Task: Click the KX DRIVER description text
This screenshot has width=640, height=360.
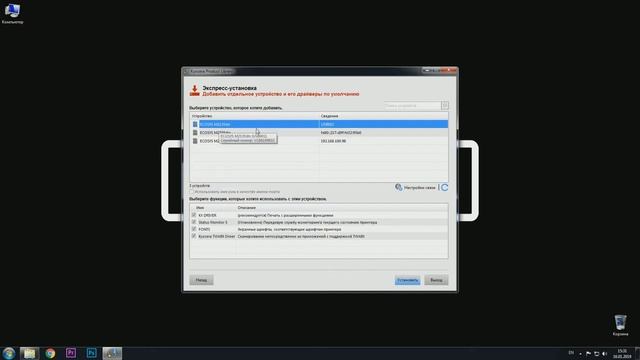Action: pos(285,215)
